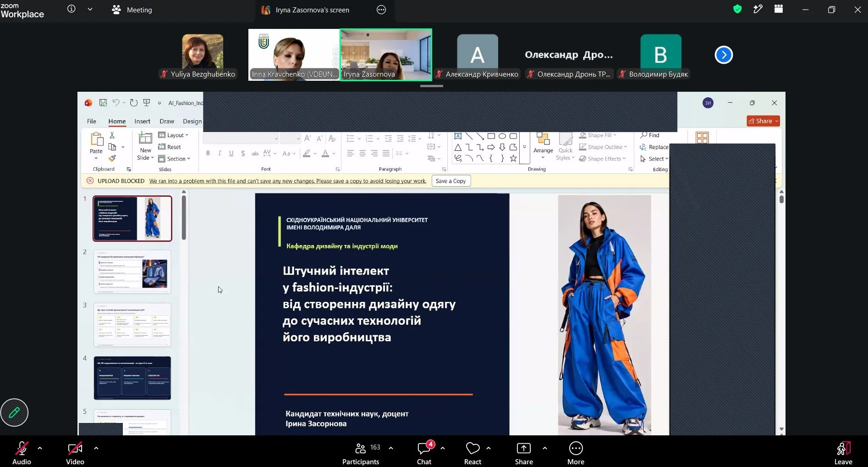Open the File tab in PowerPoint
The height and width of the screenshot is (467, 868).
point(92,121)
